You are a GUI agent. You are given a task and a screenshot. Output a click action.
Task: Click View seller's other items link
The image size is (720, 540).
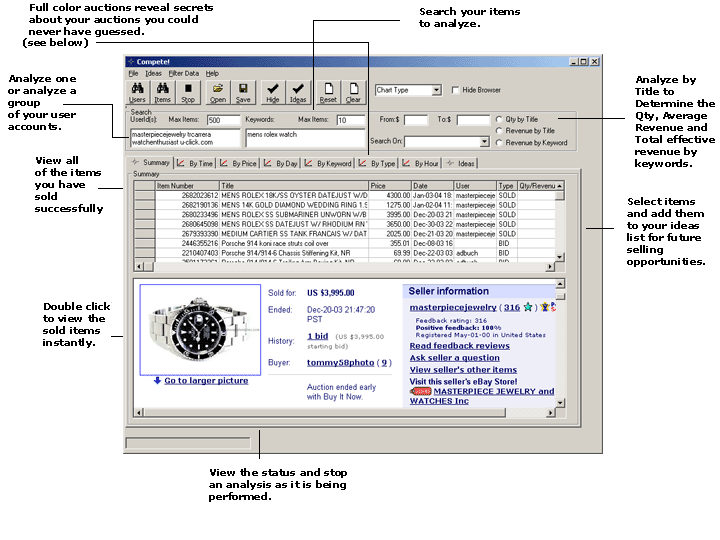(x=463, y=370)
